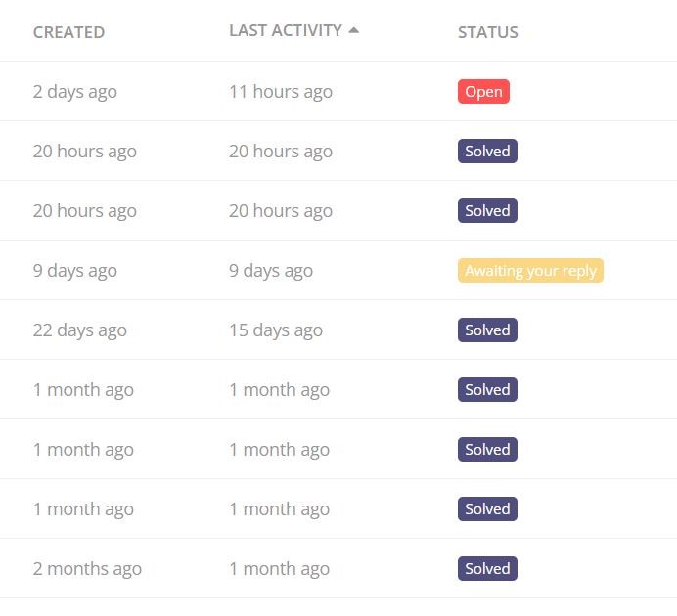Select last activity of the 9 days ago ticket
This screenshot has height=616, width=677.
pyautogui.click(x=271, y=271)
